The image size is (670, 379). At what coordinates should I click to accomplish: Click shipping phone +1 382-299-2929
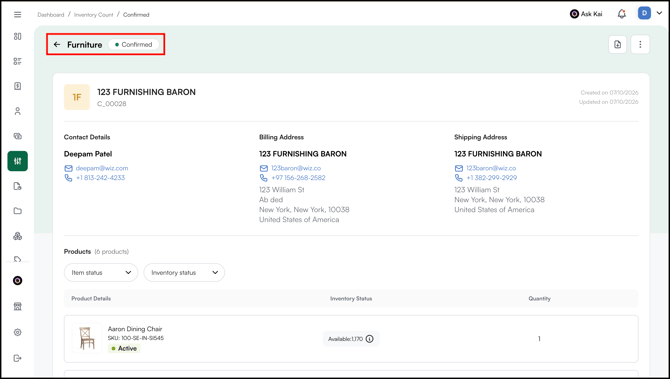click(x=491, y=178)
